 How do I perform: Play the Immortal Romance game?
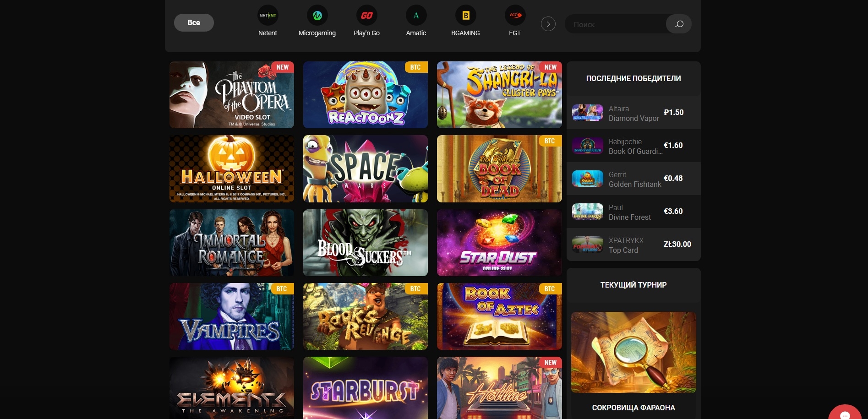click(x=232, y=243)
